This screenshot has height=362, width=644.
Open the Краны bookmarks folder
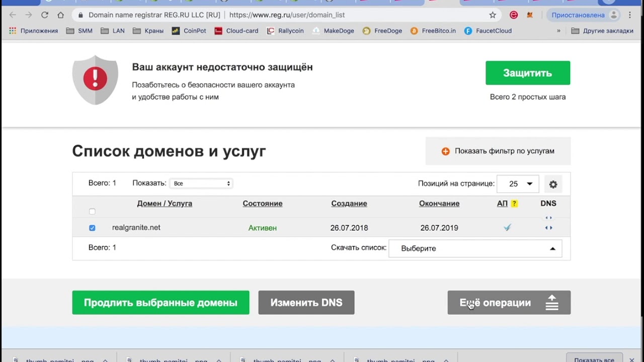(148, 31)
